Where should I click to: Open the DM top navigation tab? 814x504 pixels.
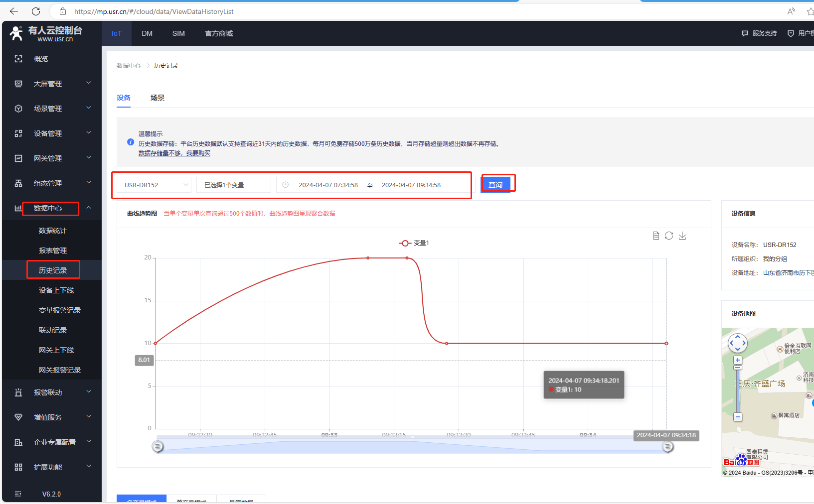click(147, 33)
